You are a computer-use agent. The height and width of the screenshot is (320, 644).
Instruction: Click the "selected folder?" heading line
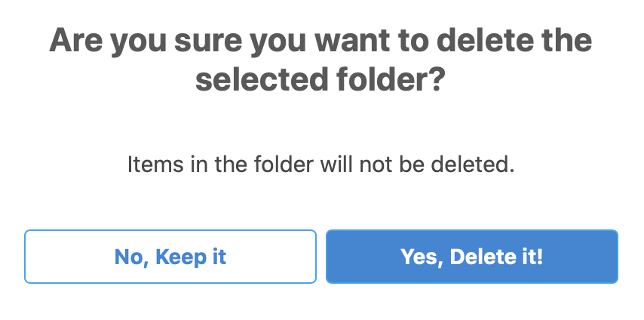point(321,82)
